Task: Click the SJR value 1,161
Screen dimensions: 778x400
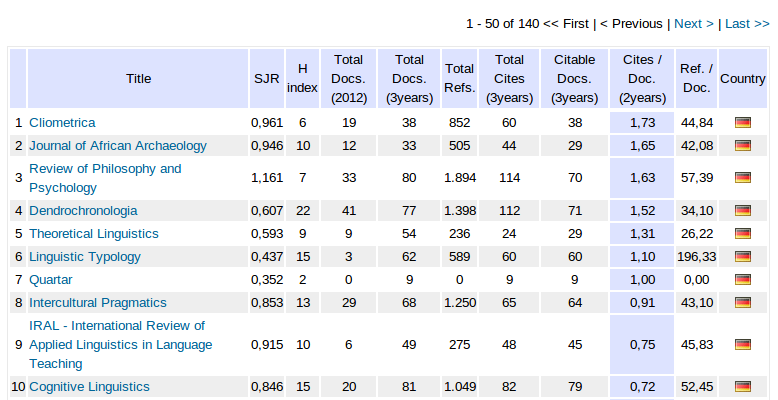Action: [x=267, y=178]
